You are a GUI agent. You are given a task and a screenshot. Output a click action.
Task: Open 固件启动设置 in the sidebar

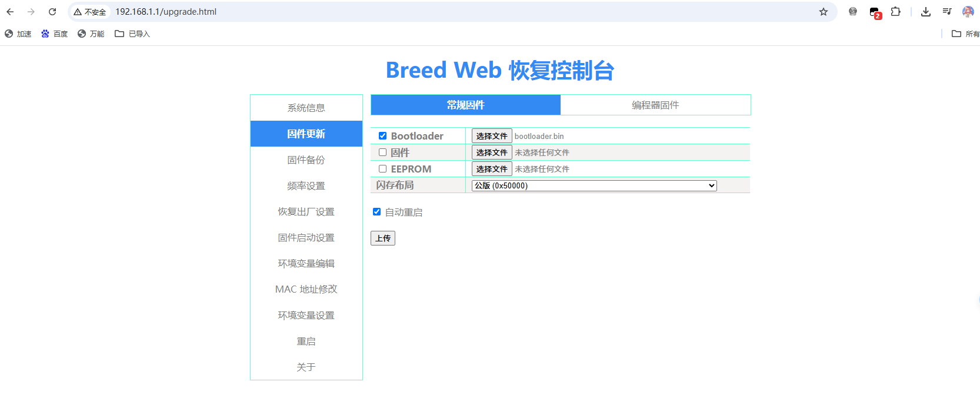pos(306,237)
